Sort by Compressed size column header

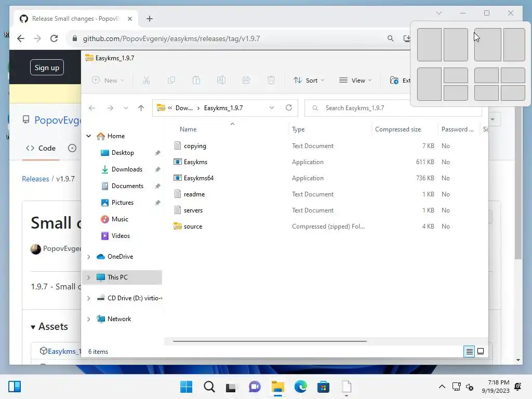(x=398, y=129)
